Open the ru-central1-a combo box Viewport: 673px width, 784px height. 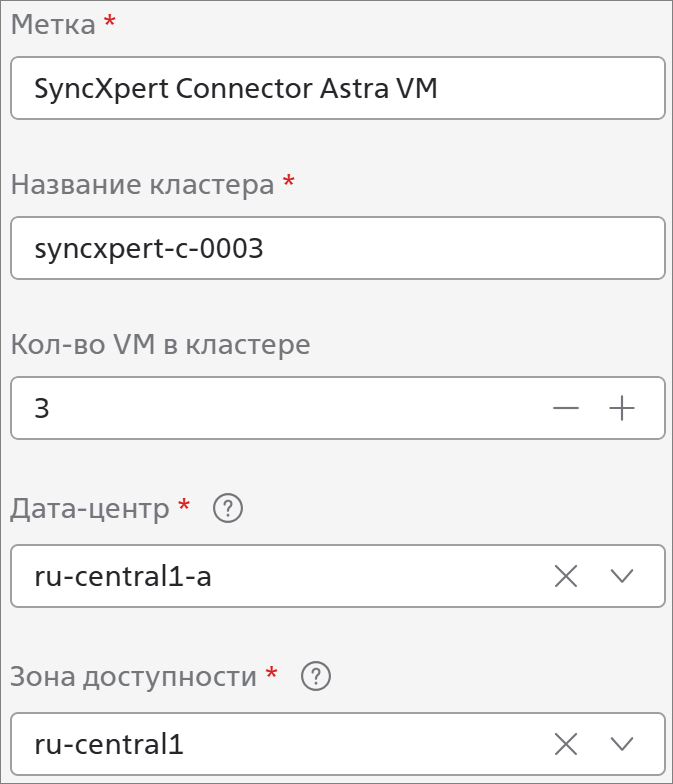[x=338, y=576]
